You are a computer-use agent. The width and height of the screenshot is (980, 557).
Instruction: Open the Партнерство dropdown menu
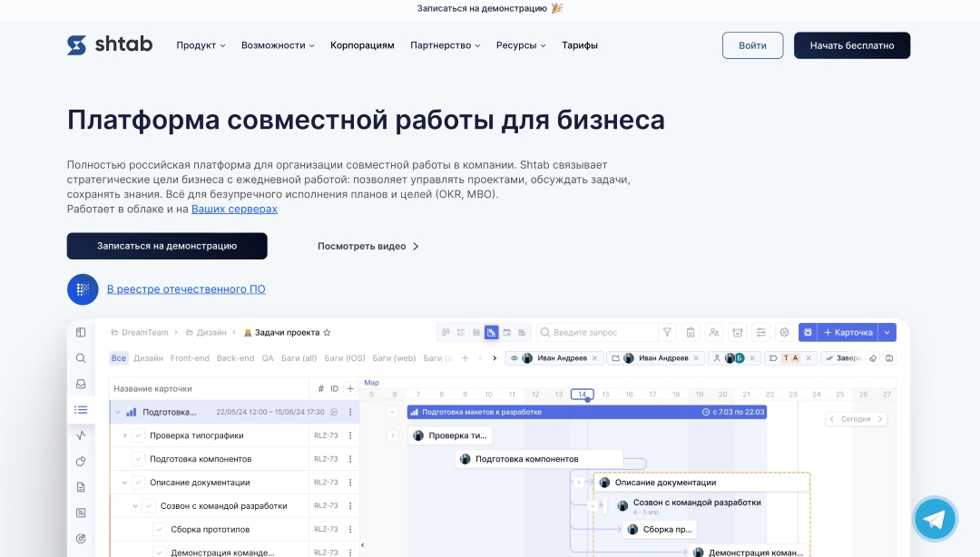pyautogui.click(x=445, y=45)
